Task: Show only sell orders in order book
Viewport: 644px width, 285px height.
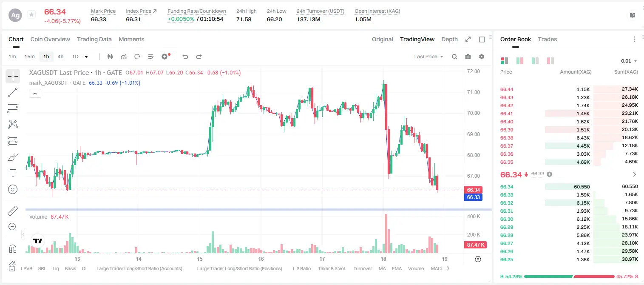Action: [x=550, y=61]
